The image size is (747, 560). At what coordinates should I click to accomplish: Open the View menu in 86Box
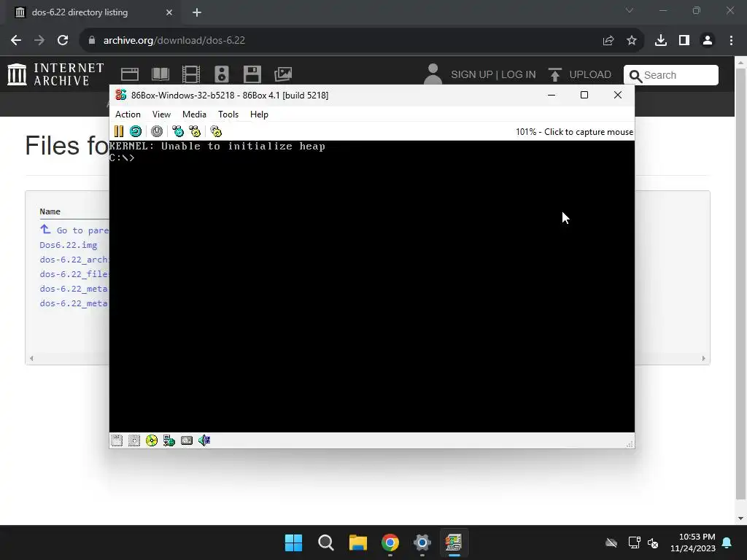coord(161,114)
